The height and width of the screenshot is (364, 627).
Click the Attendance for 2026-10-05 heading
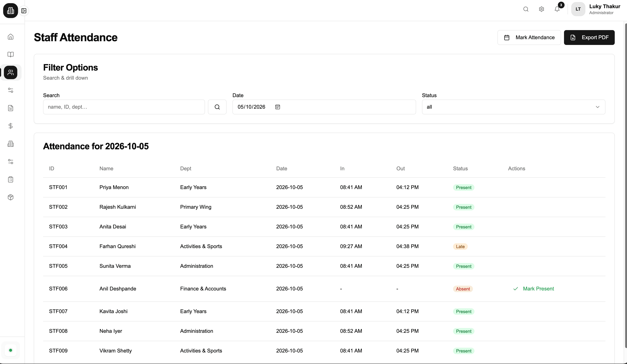pyautogui.click(x=96, y=146)
